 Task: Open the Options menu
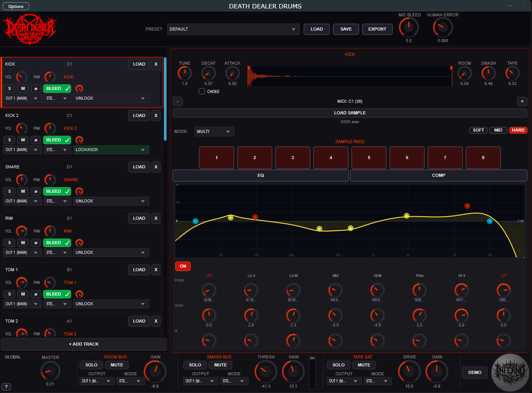point(16,6)
